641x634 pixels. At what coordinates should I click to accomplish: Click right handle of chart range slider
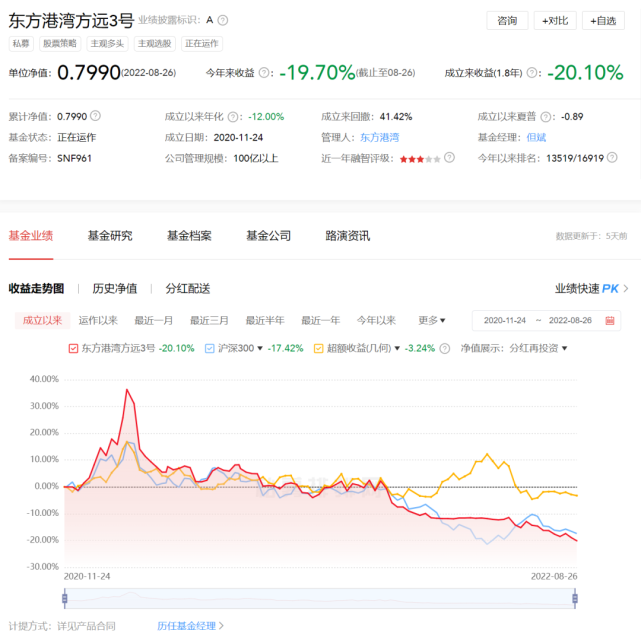575,598
